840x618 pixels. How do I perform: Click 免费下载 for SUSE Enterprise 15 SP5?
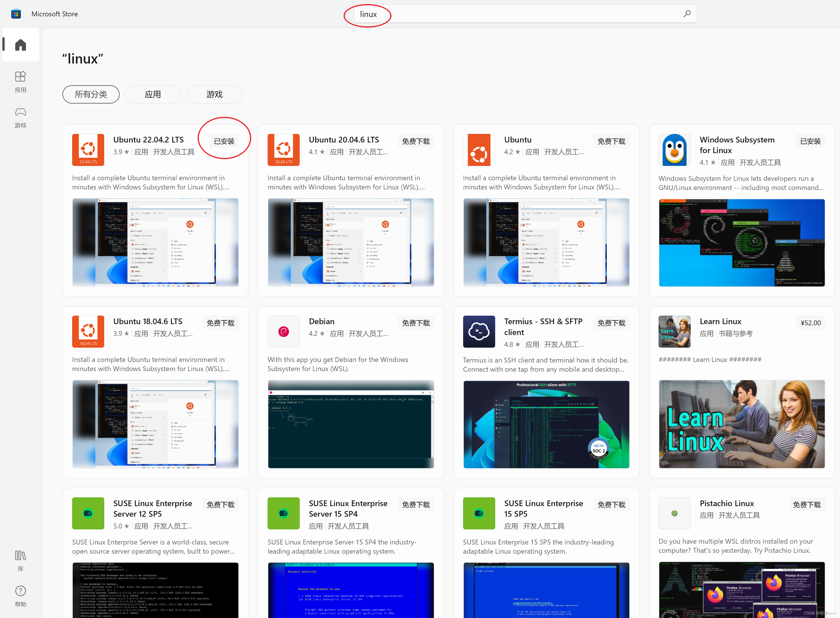(x=611, y=505)
